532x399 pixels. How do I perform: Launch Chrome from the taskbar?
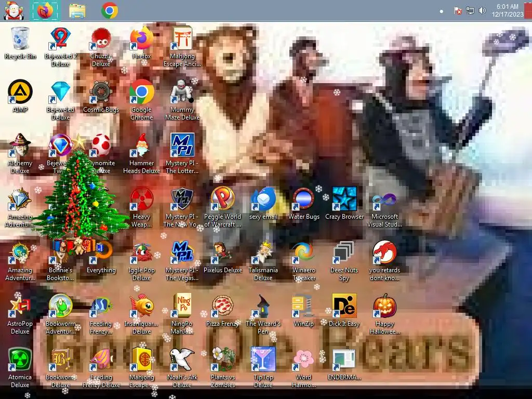point(110,10)
